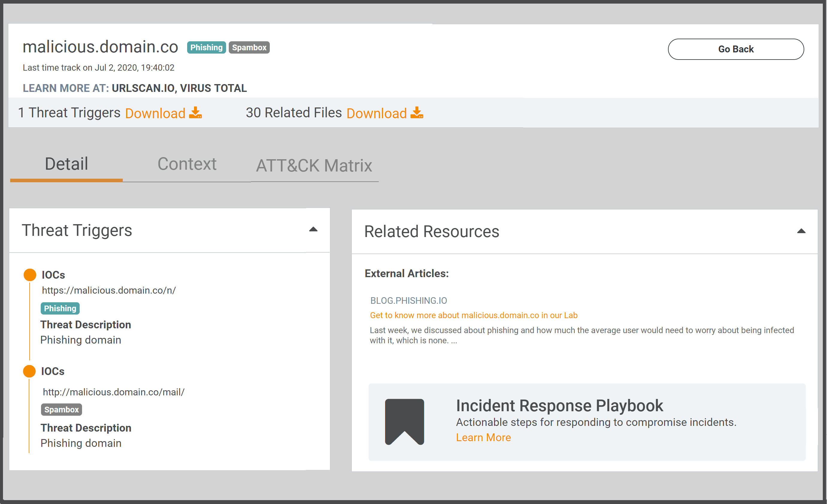The width and height of the screenshot is (827, 504).
Task: Click Phishing badge under first IOC URL
Action: [60, 308]
